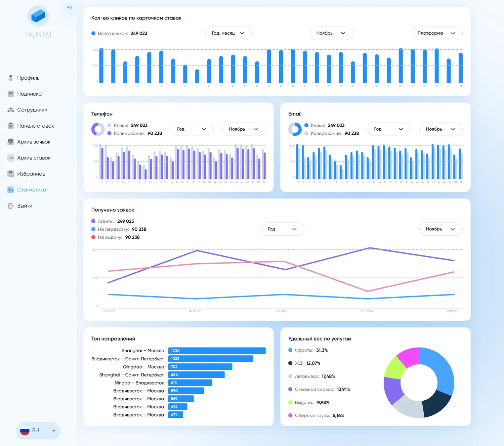Go to Сотрудники section

(32, 110)
